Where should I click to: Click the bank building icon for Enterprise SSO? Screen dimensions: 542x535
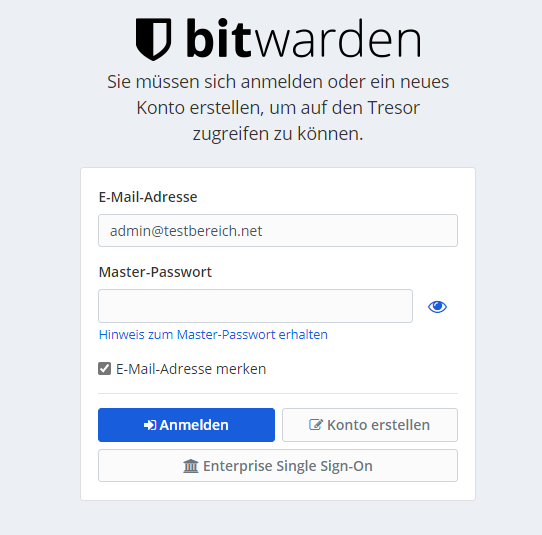pyautogui.click(x=191, y=466)
